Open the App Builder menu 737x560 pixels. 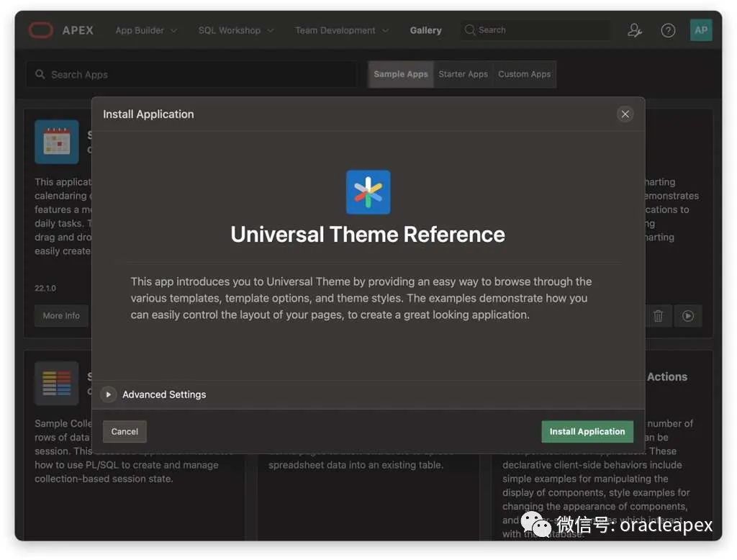(x=146, y=30)
